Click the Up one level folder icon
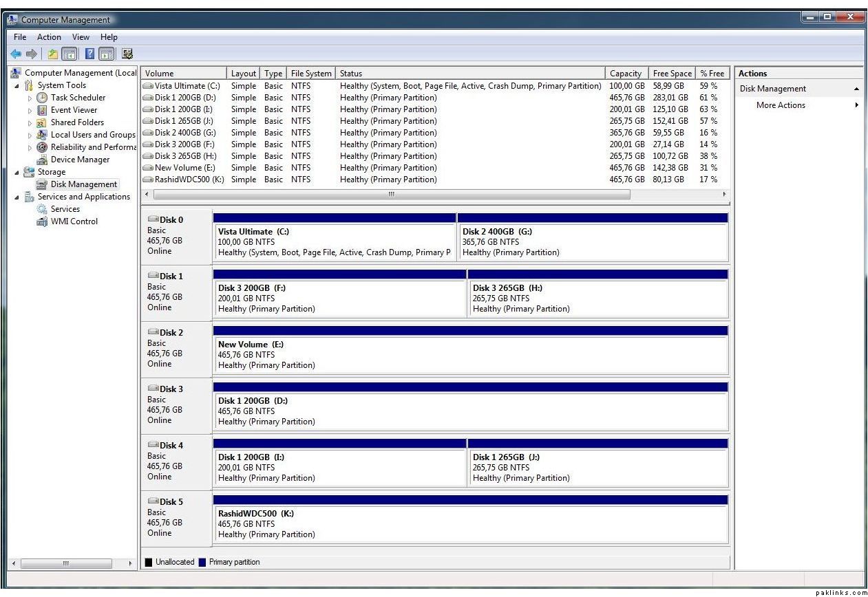The height and width of the screenshot is (597, 868). tap(52, 54)
